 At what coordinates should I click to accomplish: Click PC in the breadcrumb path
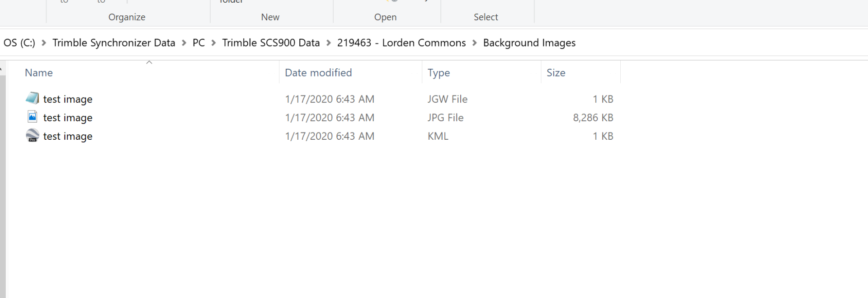(x=198, y=43)
